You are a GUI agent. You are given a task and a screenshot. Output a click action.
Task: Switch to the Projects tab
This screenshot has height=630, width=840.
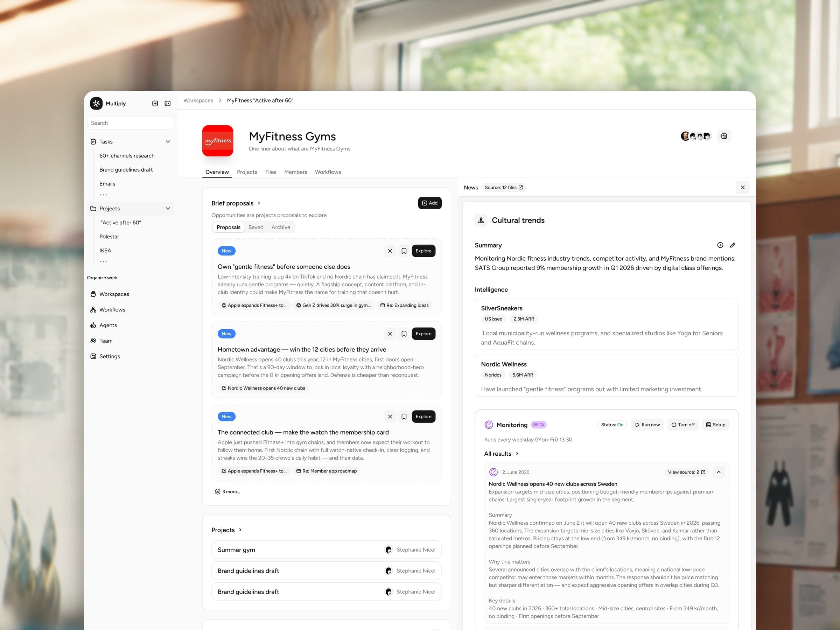tap(247, 172)
